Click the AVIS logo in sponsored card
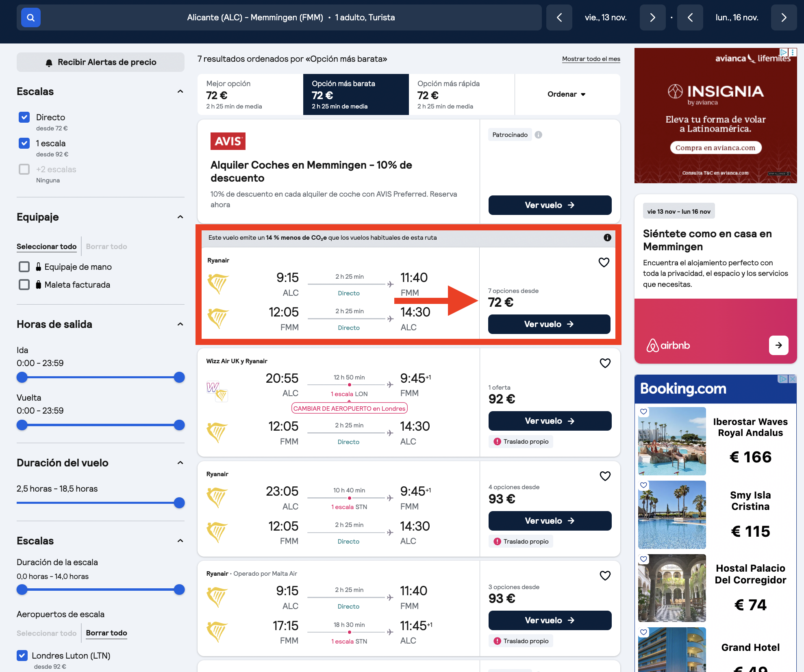The image size is (804, 672). (x=228, y=141)
